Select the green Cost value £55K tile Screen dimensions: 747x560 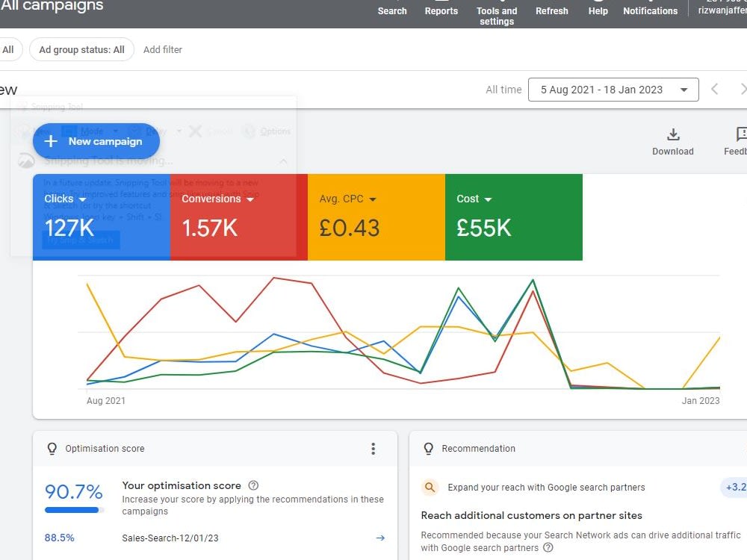(x=514, y=217)
